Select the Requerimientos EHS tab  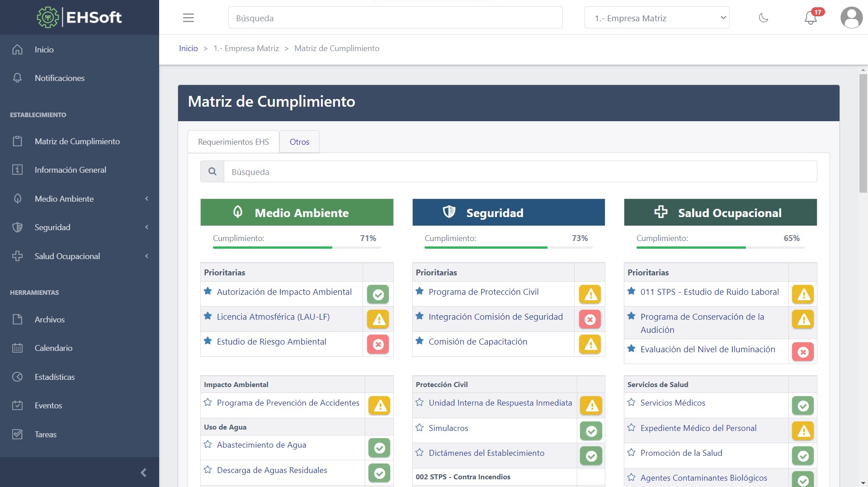point(233,142)
